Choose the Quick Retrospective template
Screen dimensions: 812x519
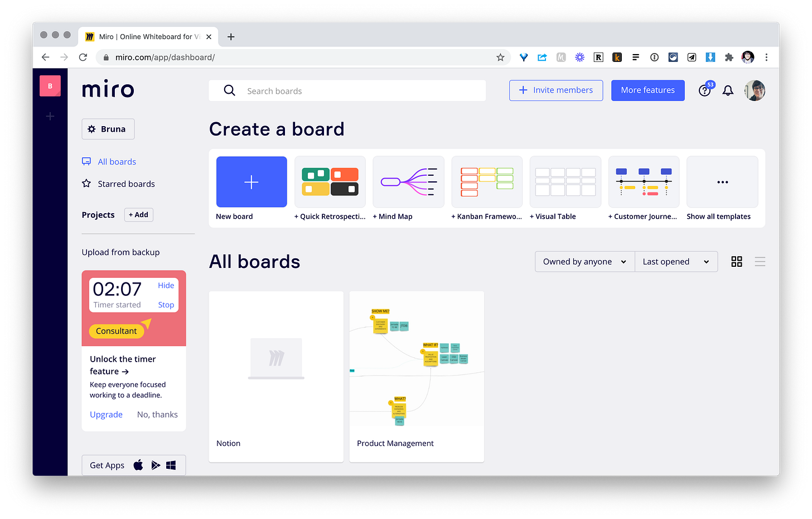[330, 182]
